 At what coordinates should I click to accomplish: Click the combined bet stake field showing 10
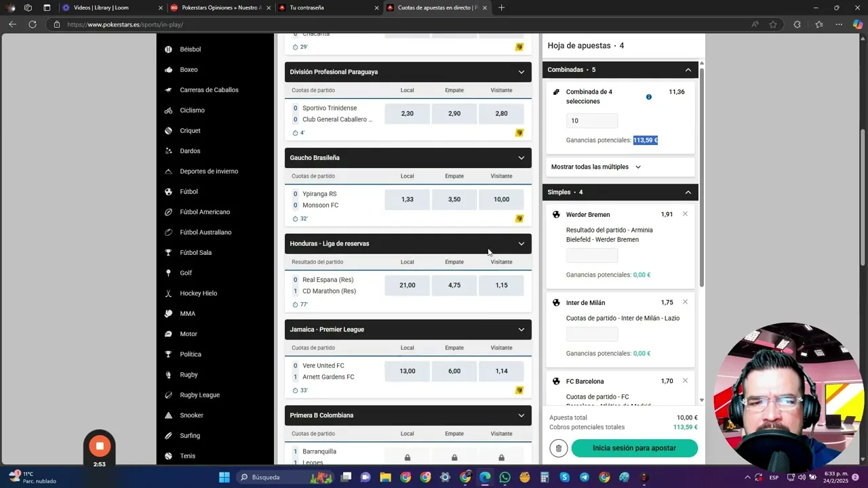[592, 121]
